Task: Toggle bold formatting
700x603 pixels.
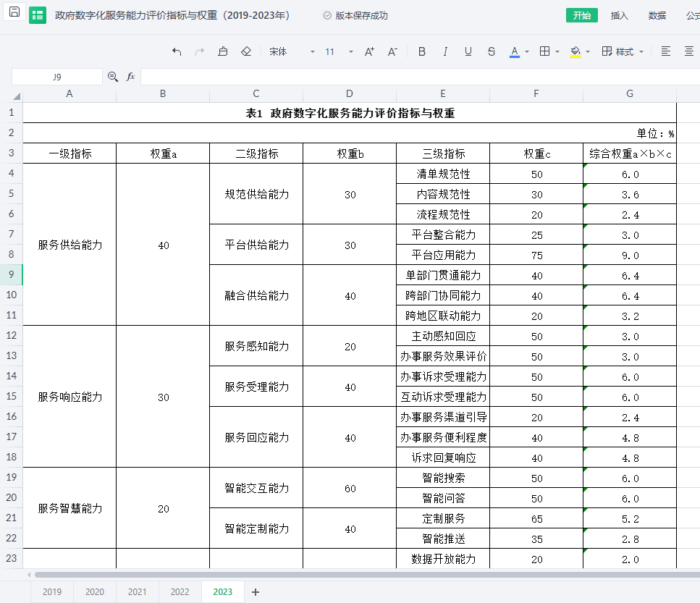Action: click(422, 51)
